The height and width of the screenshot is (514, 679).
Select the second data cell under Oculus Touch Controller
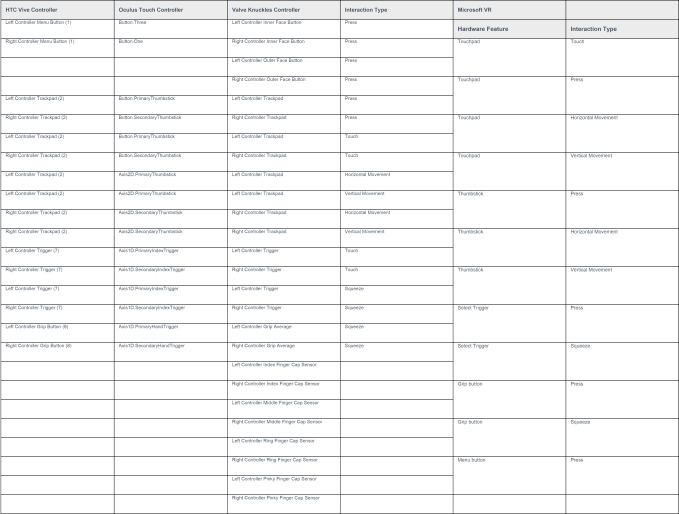[x=169, y=48]
